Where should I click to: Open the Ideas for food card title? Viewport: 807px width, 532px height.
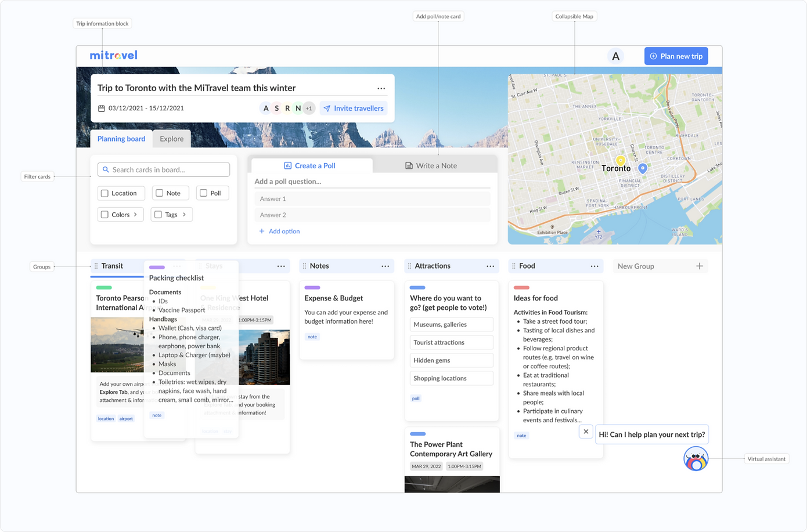536,298
